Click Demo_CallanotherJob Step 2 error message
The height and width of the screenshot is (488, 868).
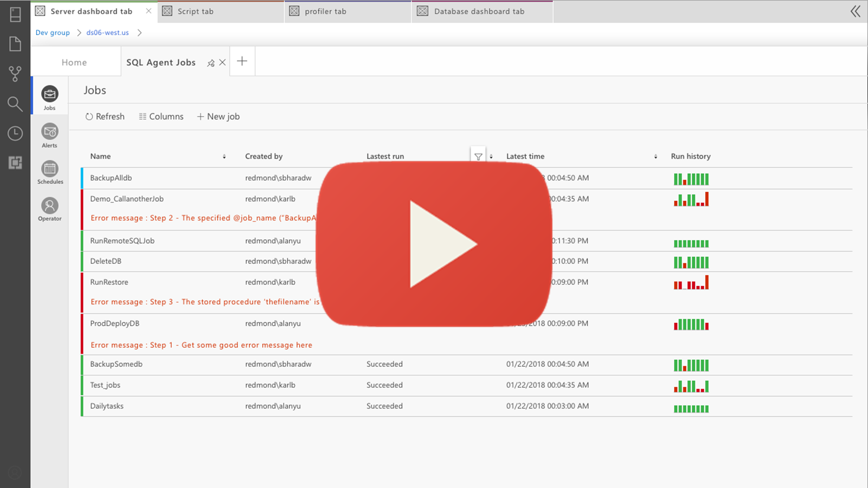point(203,218)
